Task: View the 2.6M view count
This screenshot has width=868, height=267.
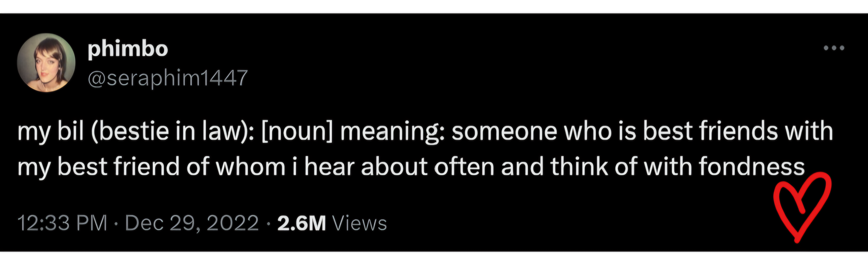Action: (302, 223)
